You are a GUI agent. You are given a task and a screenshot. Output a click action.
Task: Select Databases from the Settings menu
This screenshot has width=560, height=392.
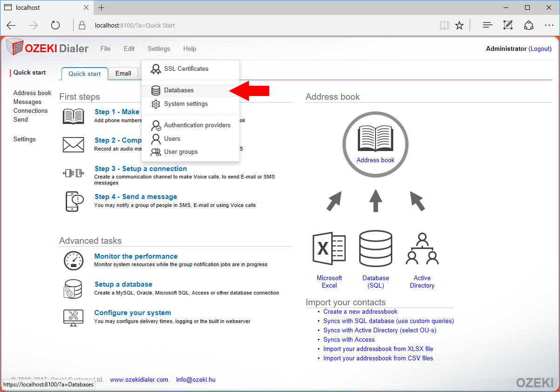pyautogui.click(x=179, y=90)
